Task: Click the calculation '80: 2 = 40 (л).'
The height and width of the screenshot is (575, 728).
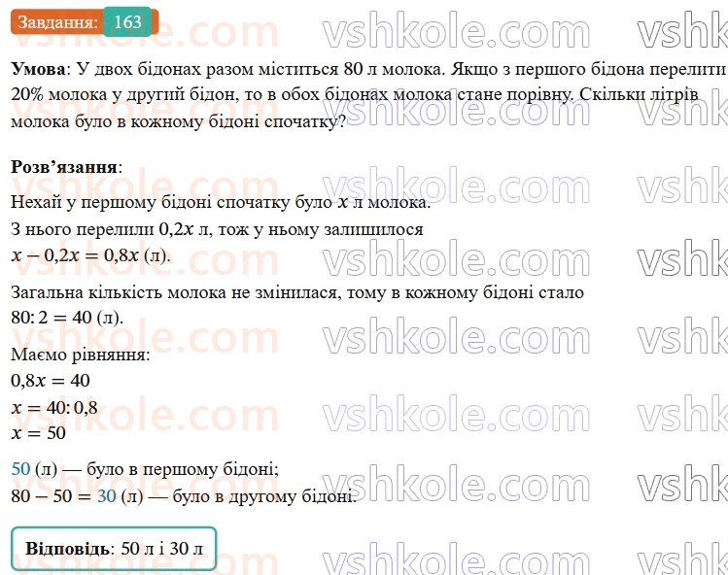Action: pos(67,318)
